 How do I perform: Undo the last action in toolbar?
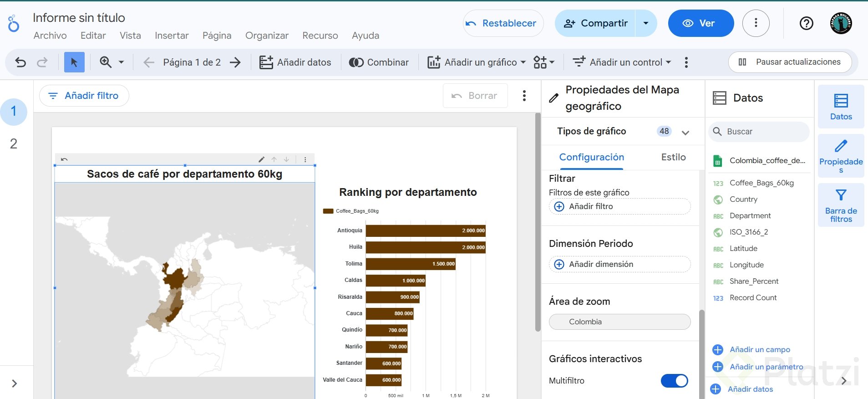20,62
